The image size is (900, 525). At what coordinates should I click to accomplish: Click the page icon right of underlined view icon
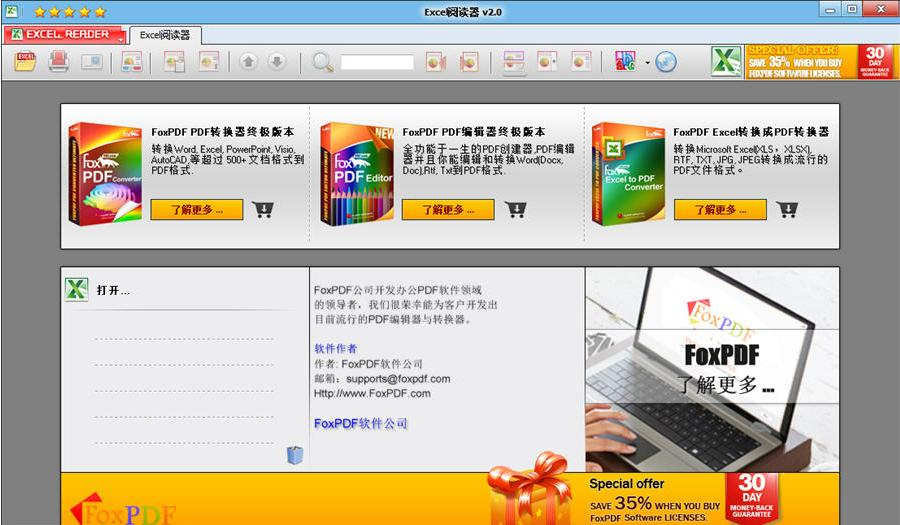pos(547,61)
